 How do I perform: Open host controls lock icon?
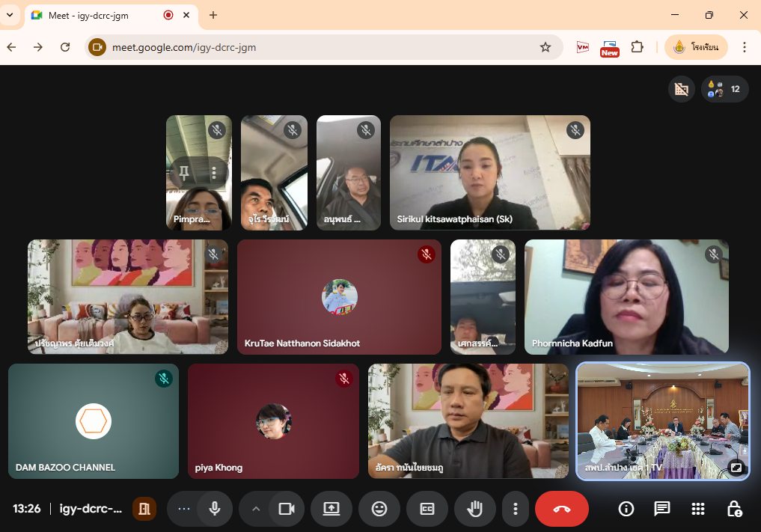734,509
